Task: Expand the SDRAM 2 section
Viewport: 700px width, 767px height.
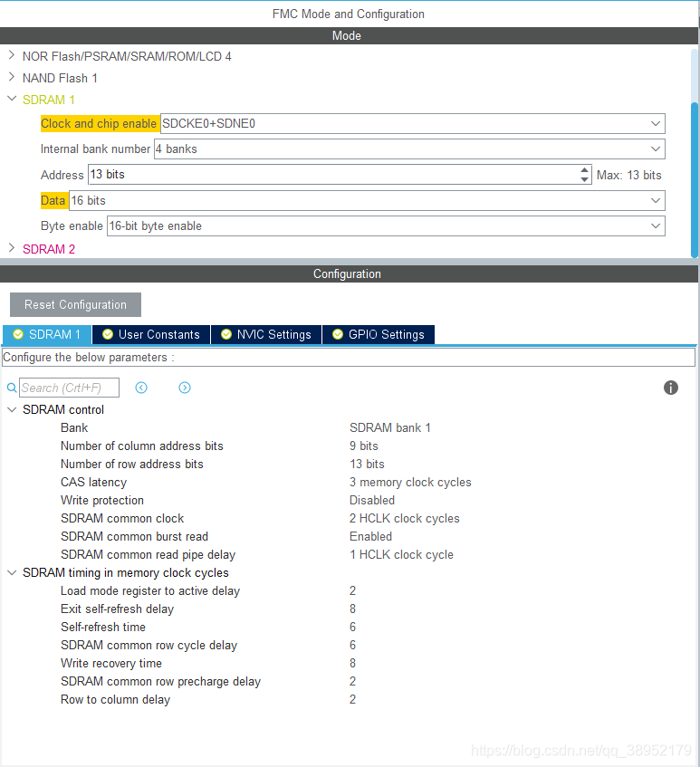Action: [x=12, y=248]
